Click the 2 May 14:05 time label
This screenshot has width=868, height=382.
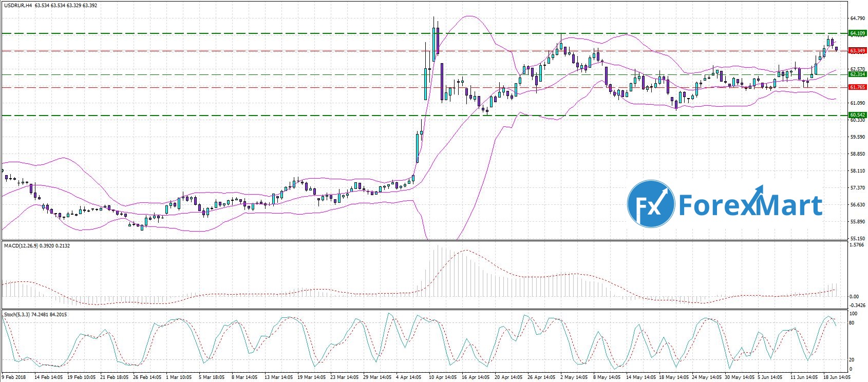coord(575,377)
